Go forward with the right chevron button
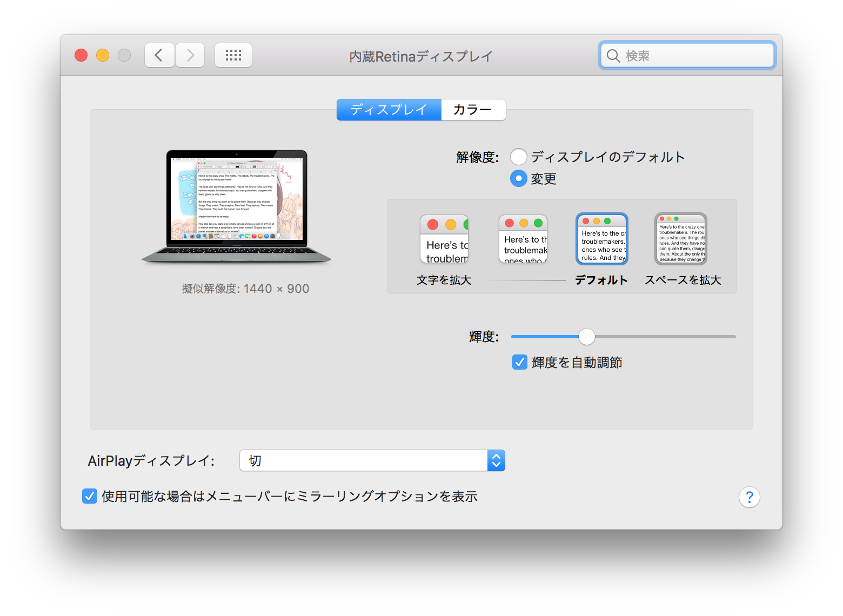Viewport: 843px width, 616px height. (x=190, y=55)
